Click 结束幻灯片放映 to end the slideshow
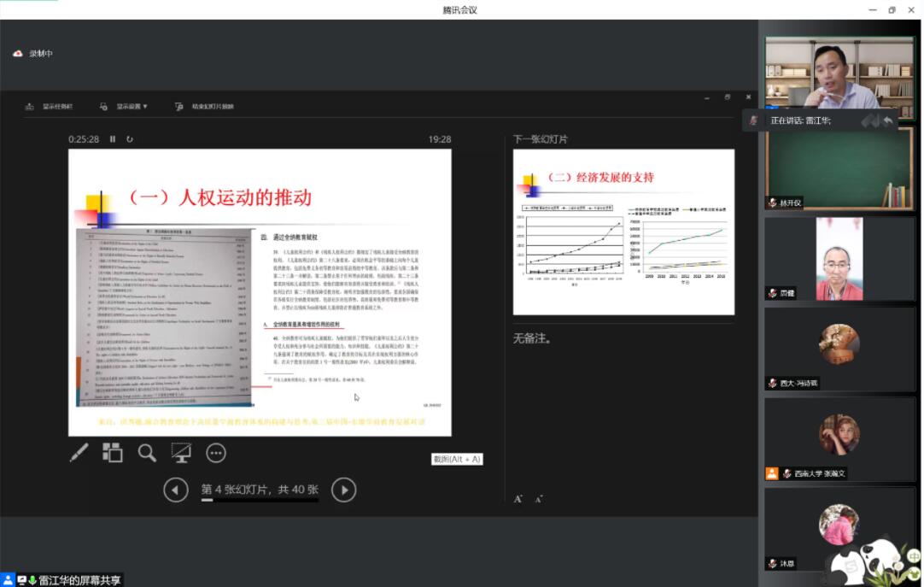 (x=205, y=107)
